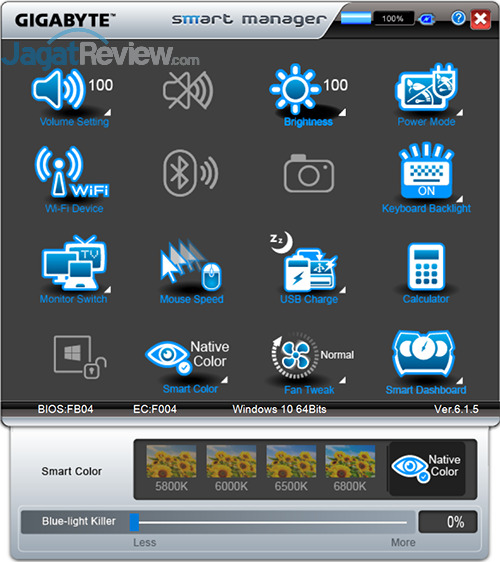The height and width of the screenshot is (562, 500).
Task: Open the Power Mode icon
Action: (426, 87)
